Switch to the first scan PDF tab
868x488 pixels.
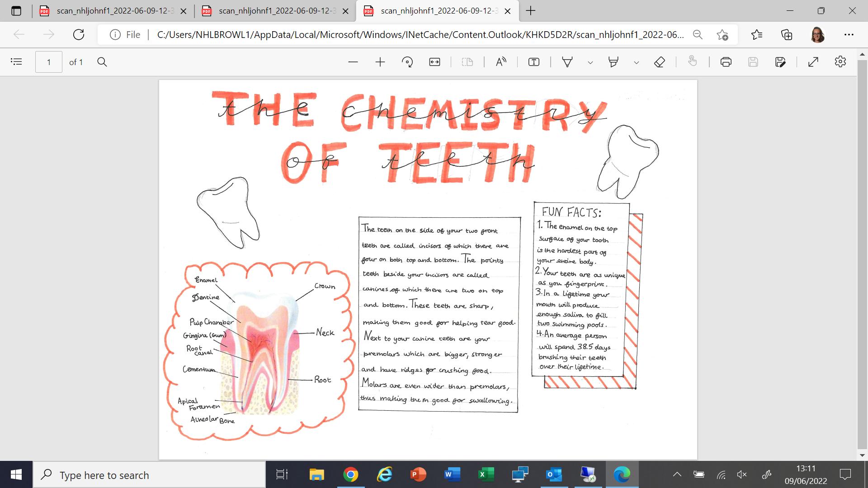(108, 11)
